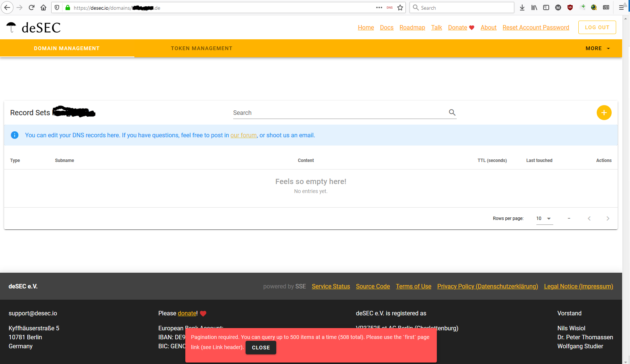Toggle browser sidebar icon
The image size is (630, 364).
point(546,7)
